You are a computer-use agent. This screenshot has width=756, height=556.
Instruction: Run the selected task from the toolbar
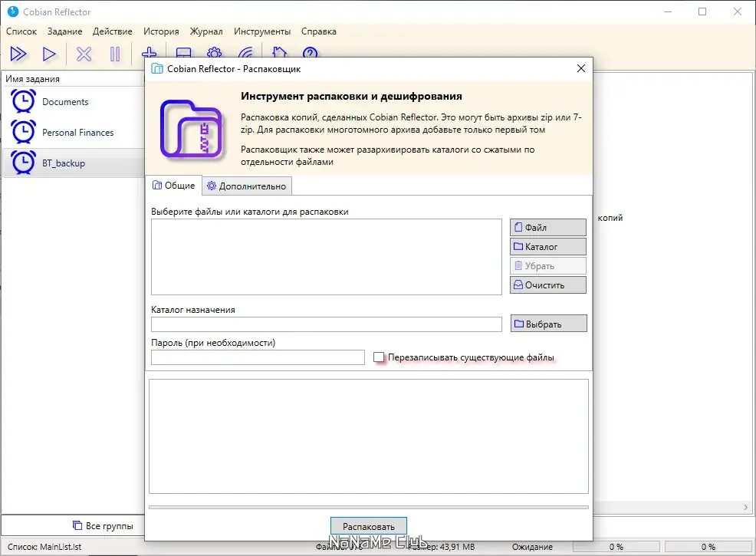49,54
